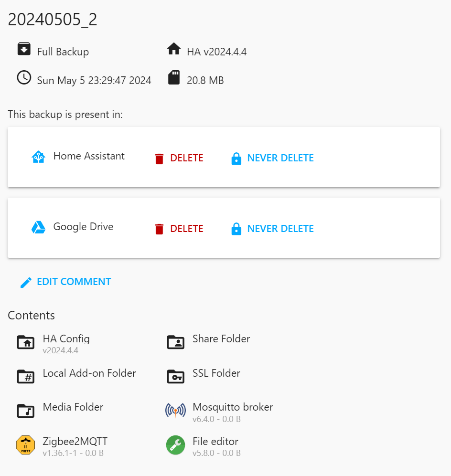Click the 'Local Add-on Folder' entry text
Viewport: 451px width, 476px height.
89,373
